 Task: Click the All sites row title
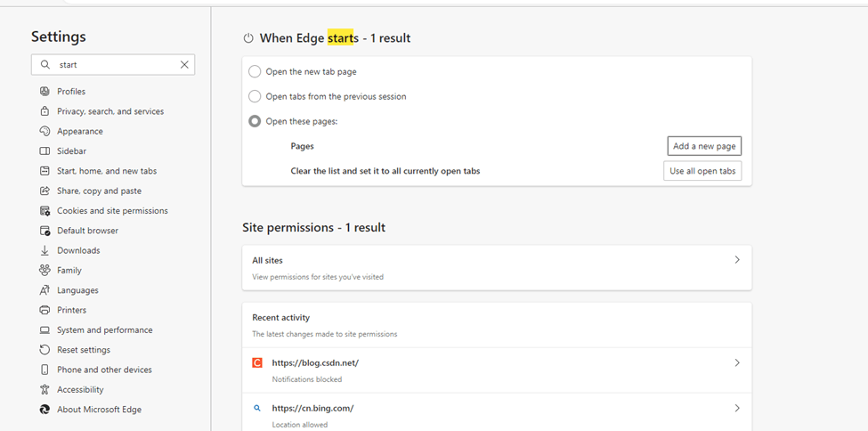coord(267,260)
